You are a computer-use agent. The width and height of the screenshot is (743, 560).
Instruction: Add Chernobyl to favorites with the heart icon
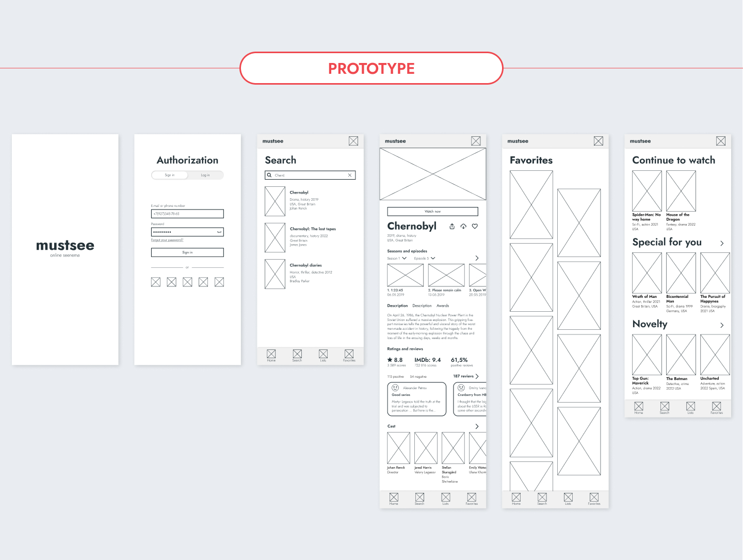click(475, 227)
